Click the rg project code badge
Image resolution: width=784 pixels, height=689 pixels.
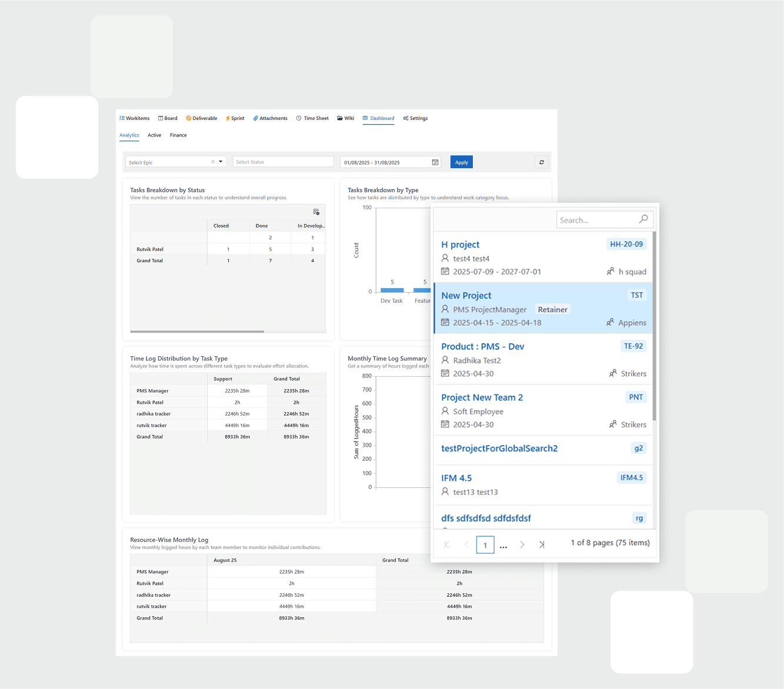[x=639, y=518]
